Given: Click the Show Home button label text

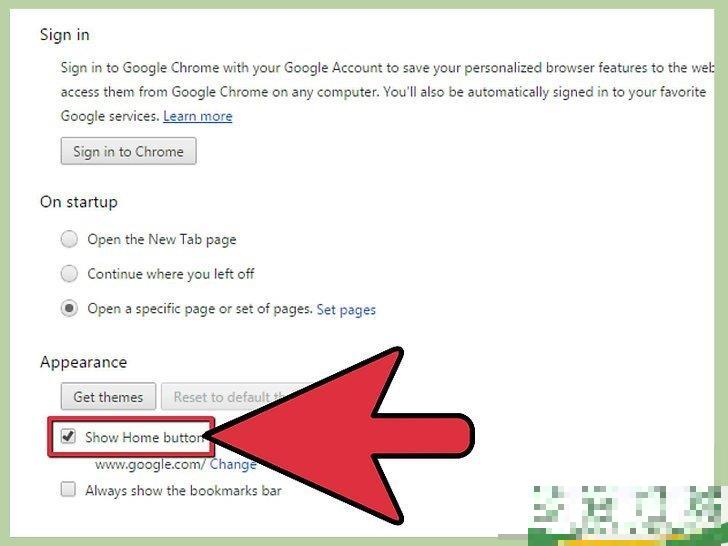Looking at the screenshot, I should click(x=144, y=437).
